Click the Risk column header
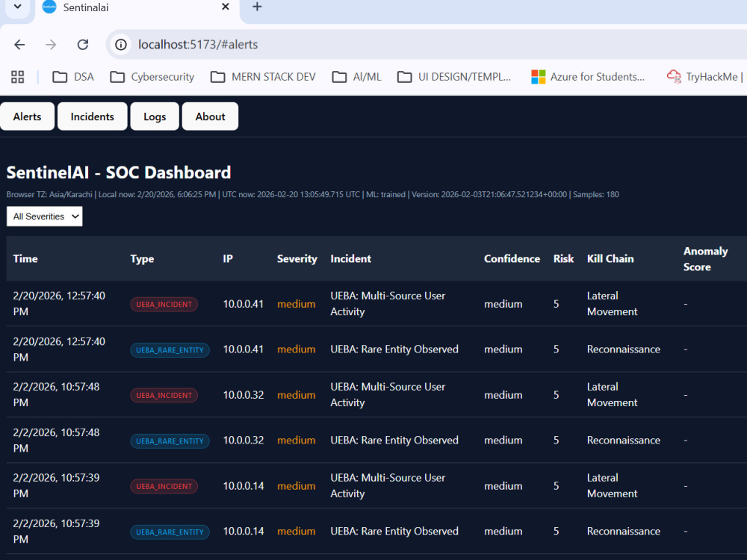This screenshot has width=747, height=560. point(563,258)
